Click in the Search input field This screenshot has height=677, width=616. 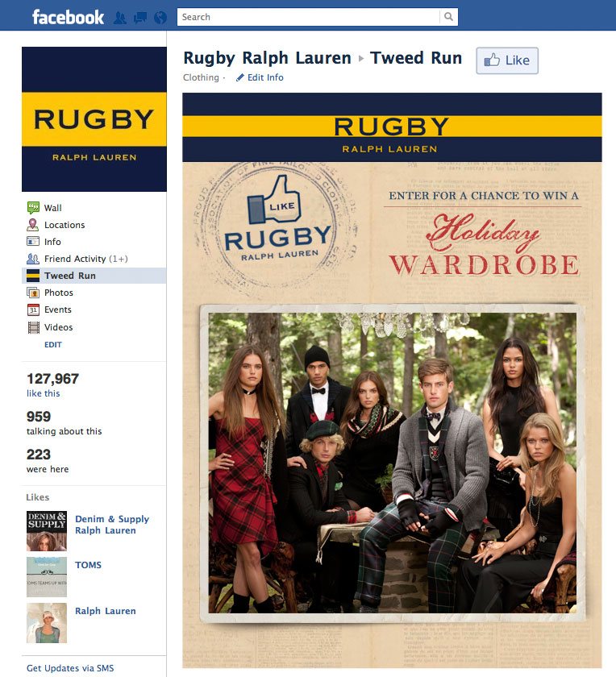tap(309, 17)
